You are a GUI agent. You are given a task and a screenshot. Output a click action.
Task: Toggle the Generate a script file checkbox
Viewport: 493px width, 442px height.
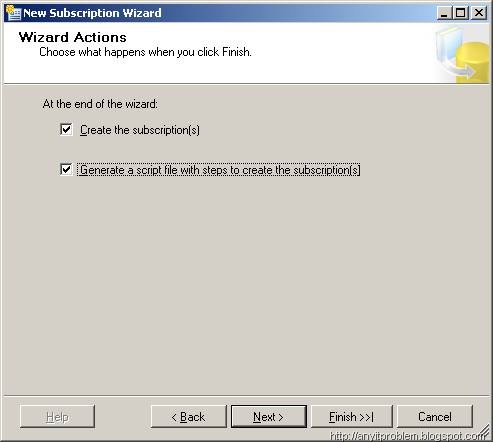(x=66, y=169)
